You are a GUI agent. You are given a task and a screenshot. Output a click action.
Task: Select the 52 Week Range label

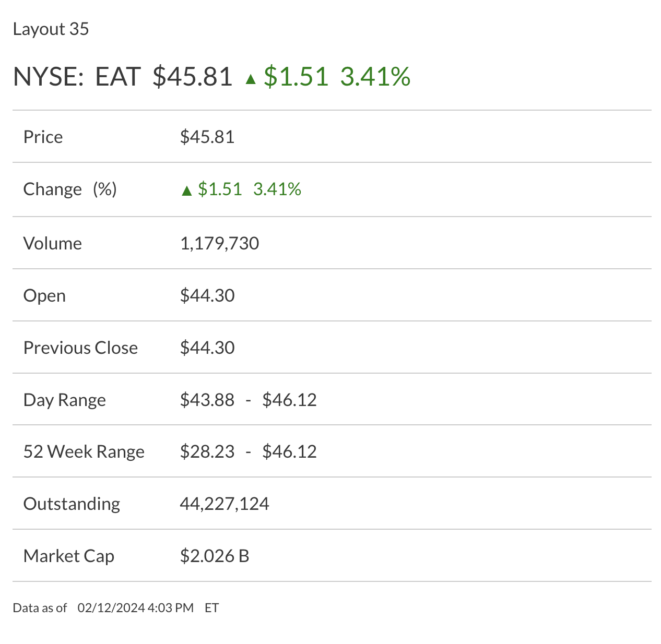pos(84,451)
